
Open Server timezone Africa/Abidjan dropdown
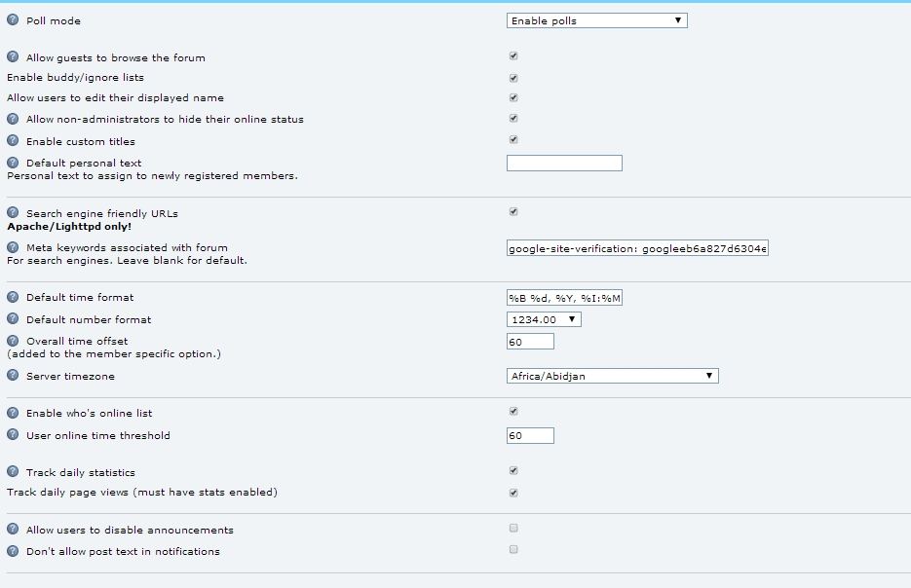[612, 376]
